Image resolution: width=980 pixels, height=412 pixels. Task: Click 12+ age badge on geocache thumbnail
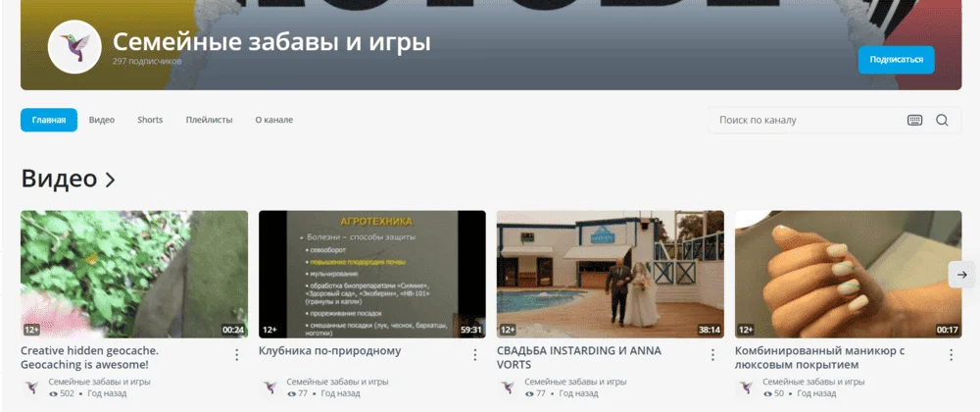click(32, 331)
